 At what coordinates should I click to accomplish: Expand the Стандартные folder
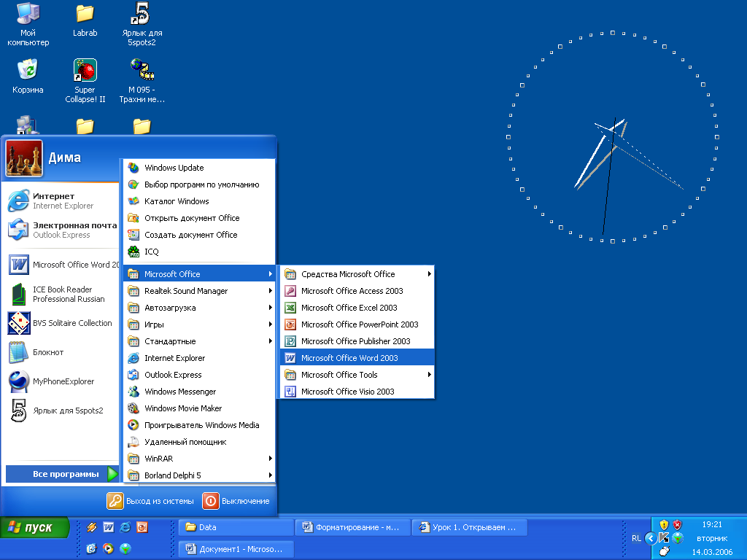199,341
